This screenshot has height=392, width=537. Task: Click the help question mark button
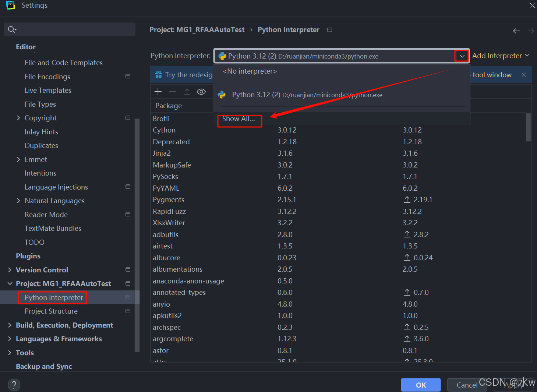14,385
